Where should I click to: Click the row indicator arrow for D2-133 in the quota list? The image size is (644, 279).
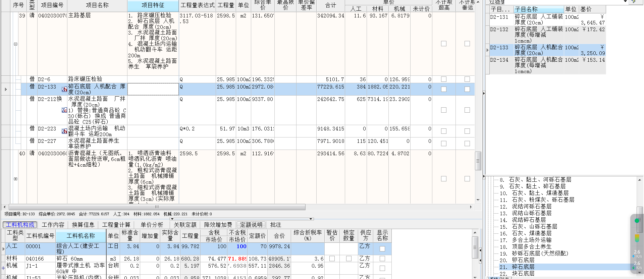click(x=487, y=50)
